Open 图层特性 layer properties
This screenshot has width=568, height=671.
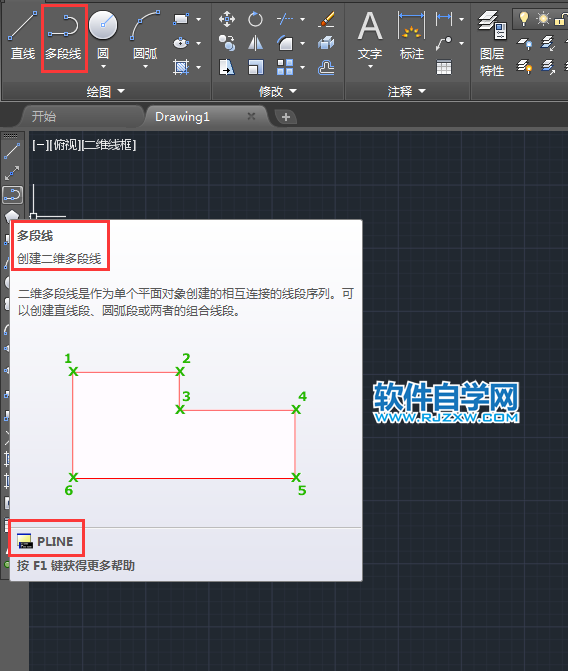[492, 44]
